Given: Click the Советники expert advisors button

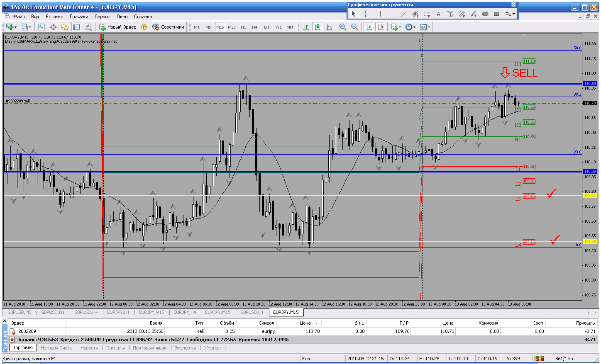Looking at the screenshot, I should tap(168, 27).
